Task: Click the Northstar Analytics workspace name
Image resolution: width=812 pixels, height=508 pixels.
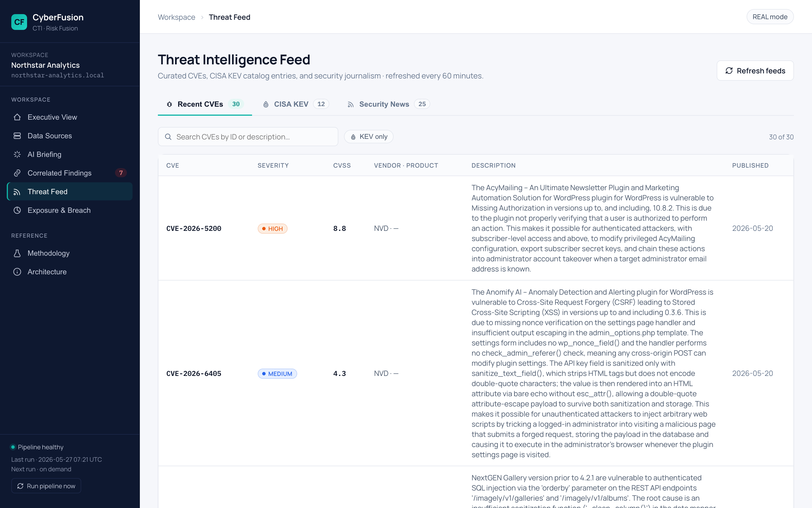Action: point(45,65)
